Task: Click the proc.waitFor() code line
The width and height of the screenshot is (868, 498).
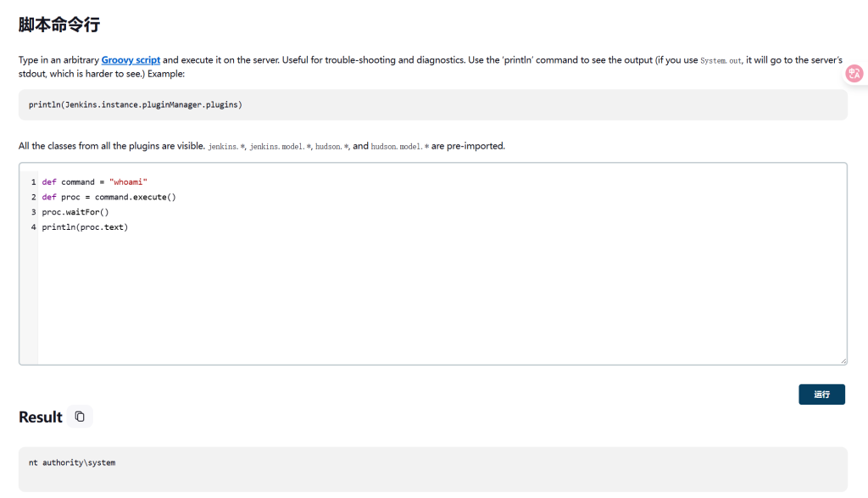Action: 75,212
